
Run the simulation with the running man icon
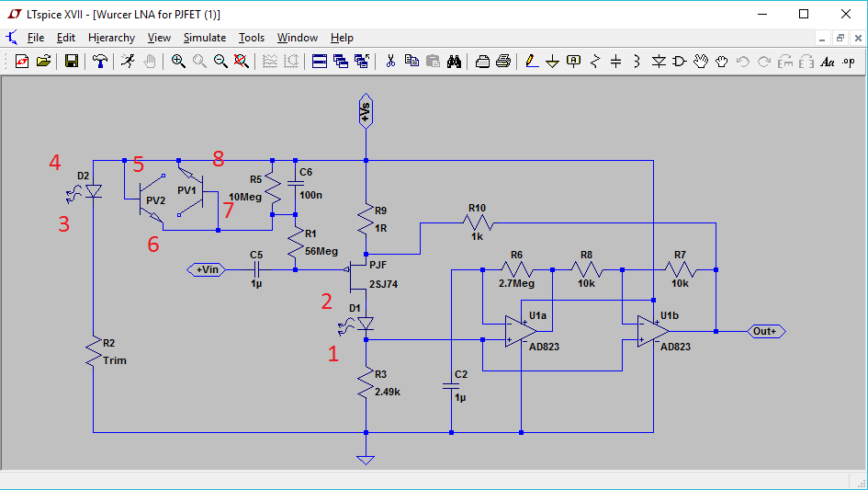tap(128, 61)
